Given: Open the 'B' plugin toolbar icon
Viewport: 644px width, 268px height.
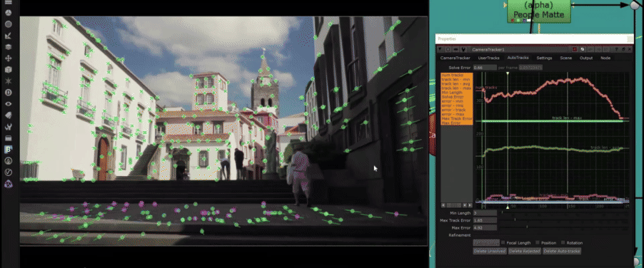Looking at the screenshot, I should pyautogui.click(x=8, y=150).
